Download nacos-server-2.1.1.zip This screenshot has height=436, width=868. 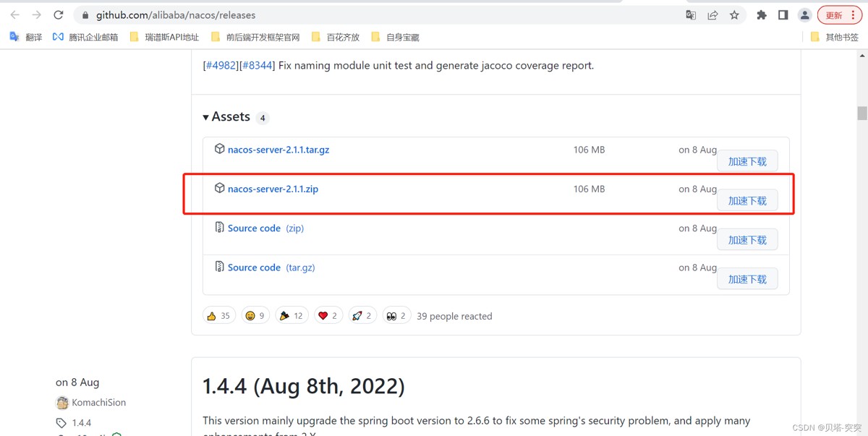(x=273, y=189)
